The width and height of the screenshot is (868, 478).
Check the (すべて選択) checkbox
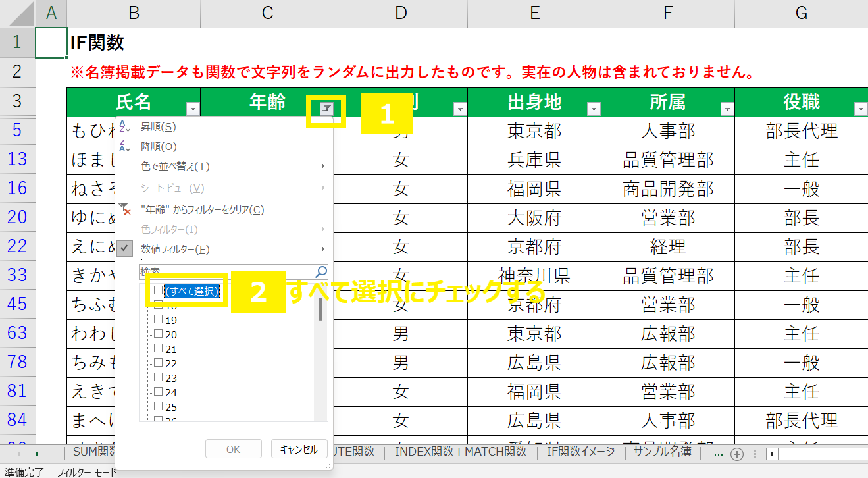[158, 290]
